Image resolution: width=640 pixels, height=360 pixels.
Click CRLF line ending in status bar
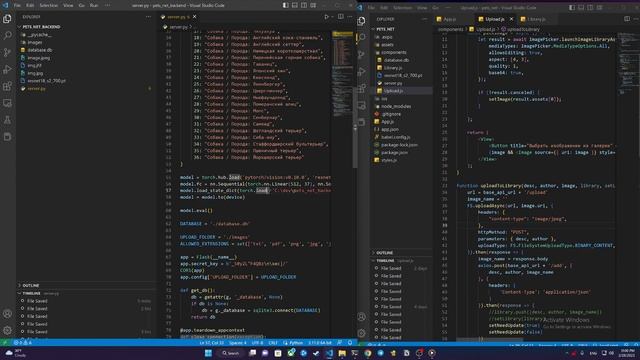pos(273,343)
